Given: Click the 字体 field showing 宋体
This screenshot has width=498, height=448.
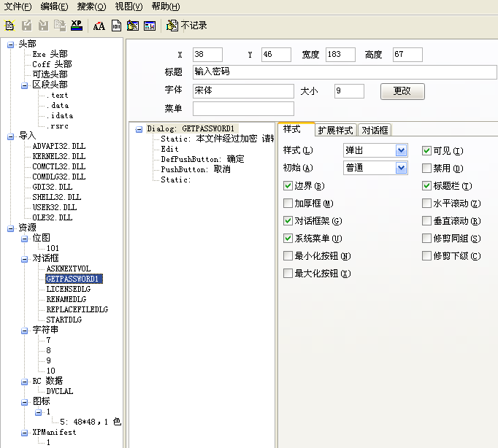Looking at the screenshot, I should (243, 91).
